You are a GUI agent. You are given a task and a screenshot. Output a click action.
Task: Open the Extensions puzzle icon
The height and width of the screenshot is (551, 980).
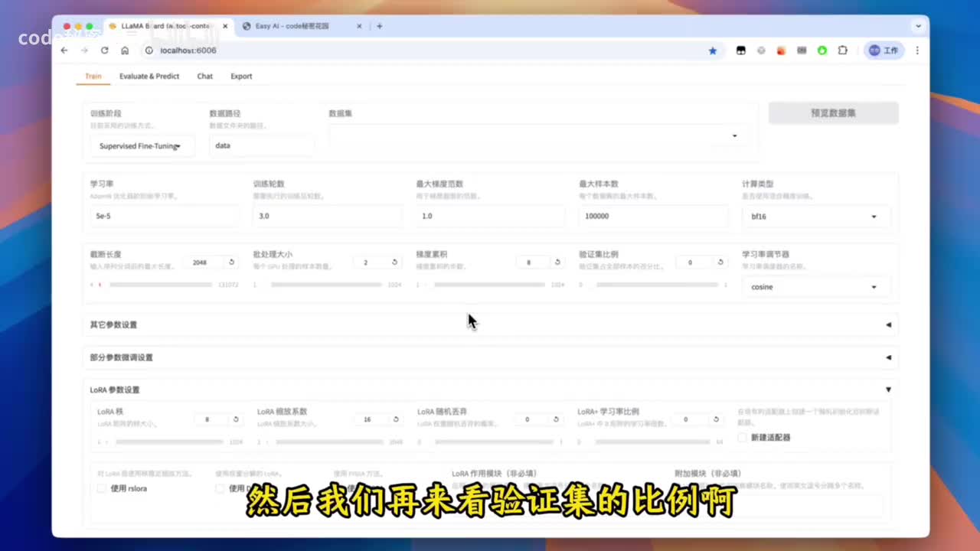842,51
